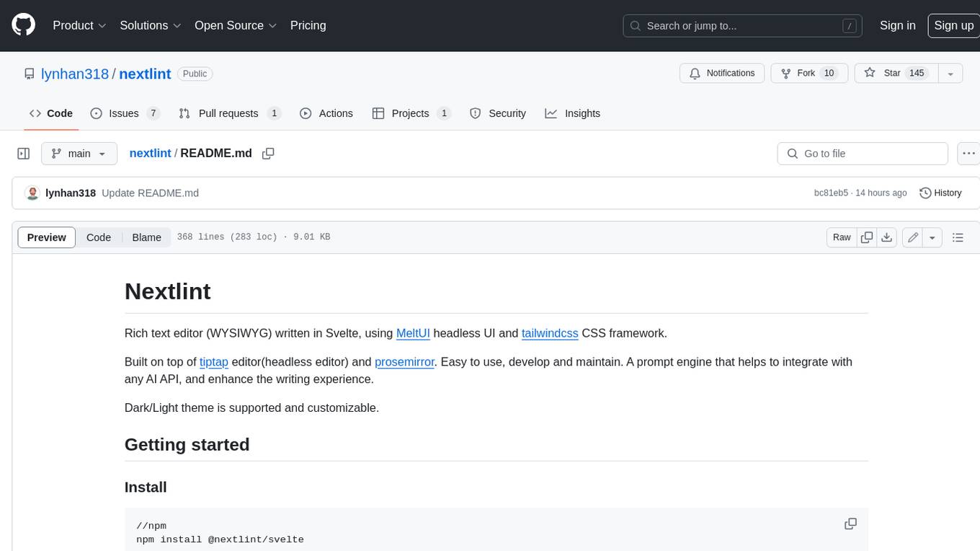Open the tailwindcss link
Viewport: 980px width, 551px height.
point(550,333)
